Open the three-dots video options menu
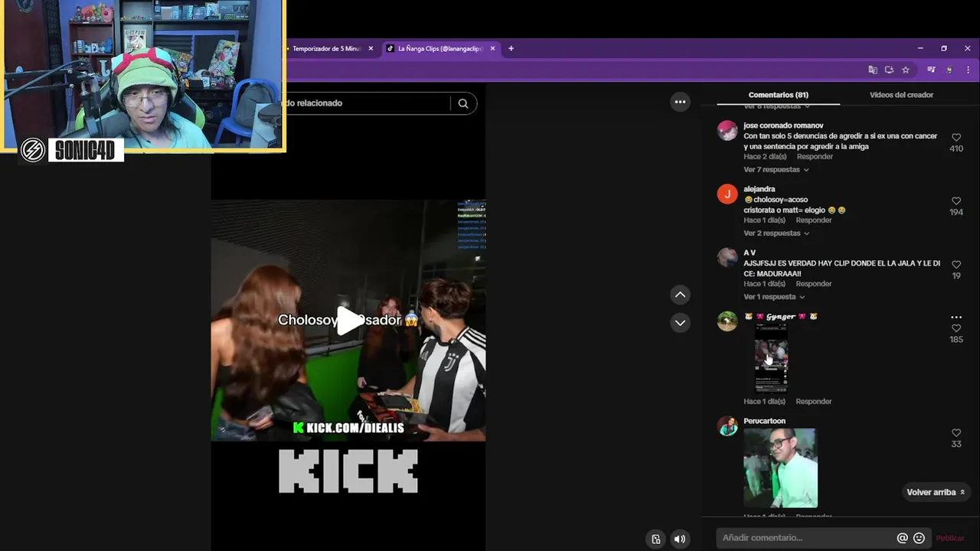Image resolution: width=980 pixels, height=551 pixels. click(x=680, y=102)
